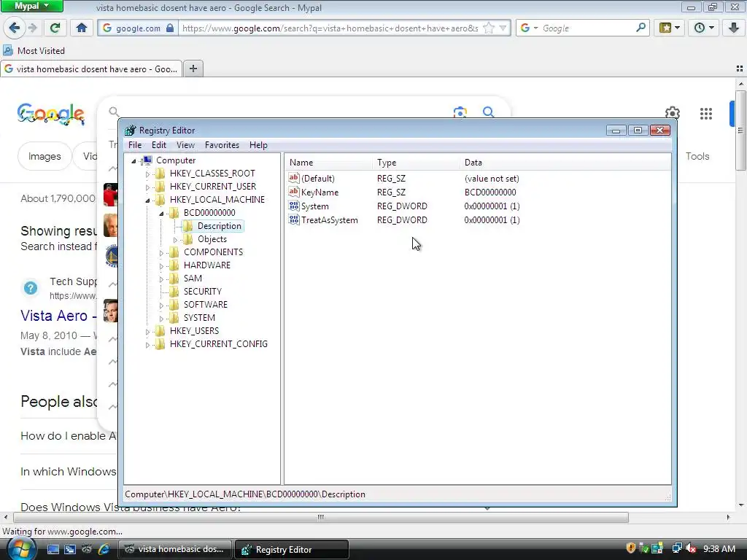Open Registry Editor Help menu
This screenshot has width=747, height=560.
258,145
